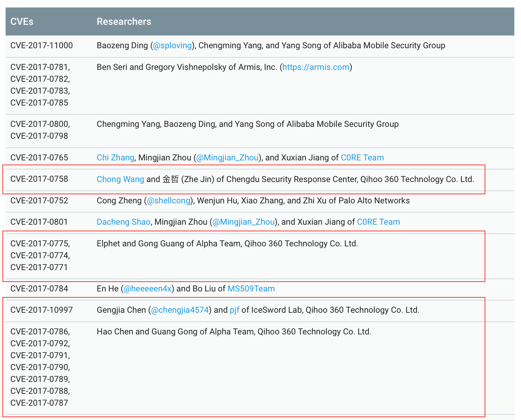The width and height of the screenshot is (521, 420).
Task: Open the @chengjia4574 profile link
Action: (x=180, y=310)
